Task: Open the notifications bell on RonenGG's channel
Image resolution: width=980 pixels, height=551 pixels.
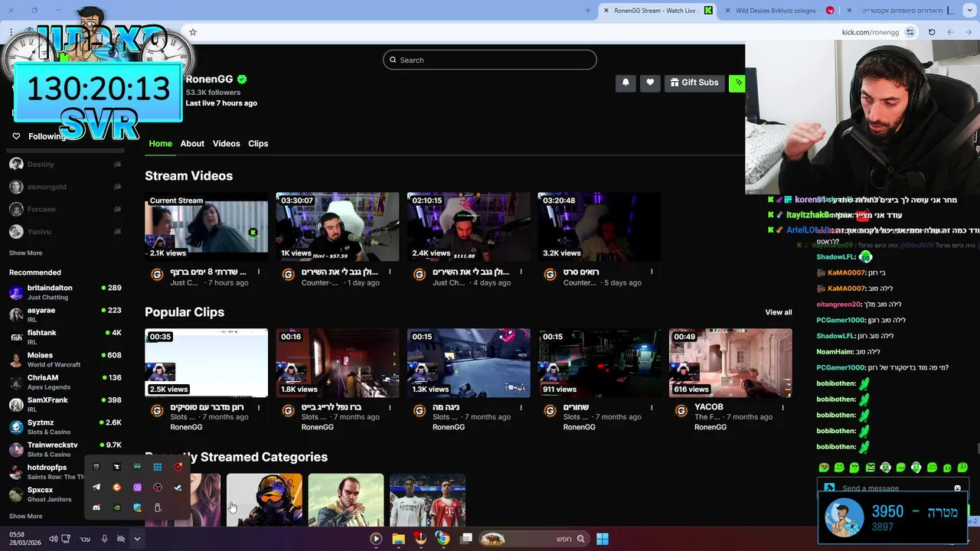Action: coord(626,83)
